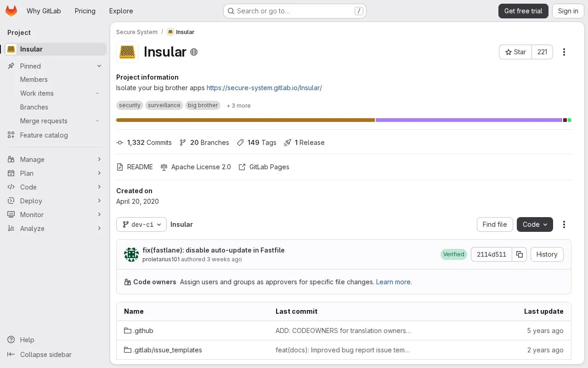This screenshot has width=588, height=368.
Task: Expand the Manage menu
Action: tap(55, 160)
